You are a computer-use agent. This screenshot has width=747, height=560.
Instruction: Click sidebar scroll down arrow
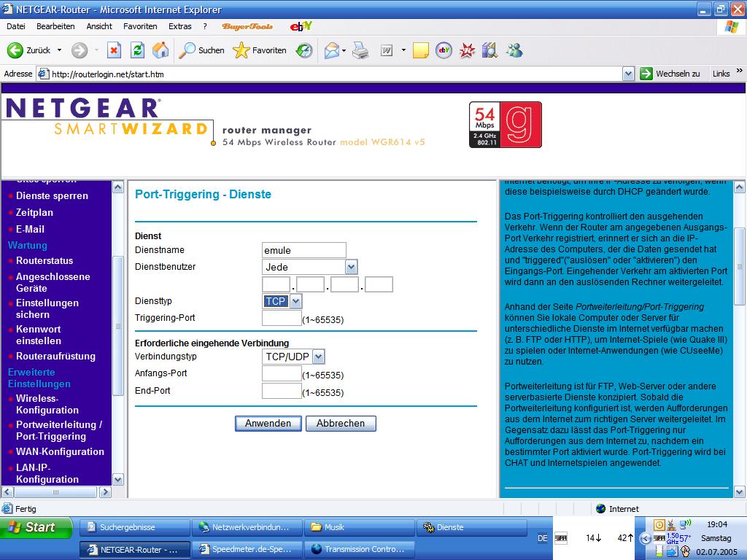click(118, 479)
